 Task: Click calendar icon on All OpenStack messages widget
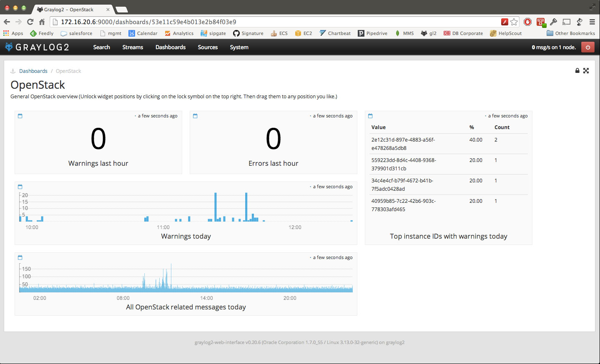tap(20, 257)
